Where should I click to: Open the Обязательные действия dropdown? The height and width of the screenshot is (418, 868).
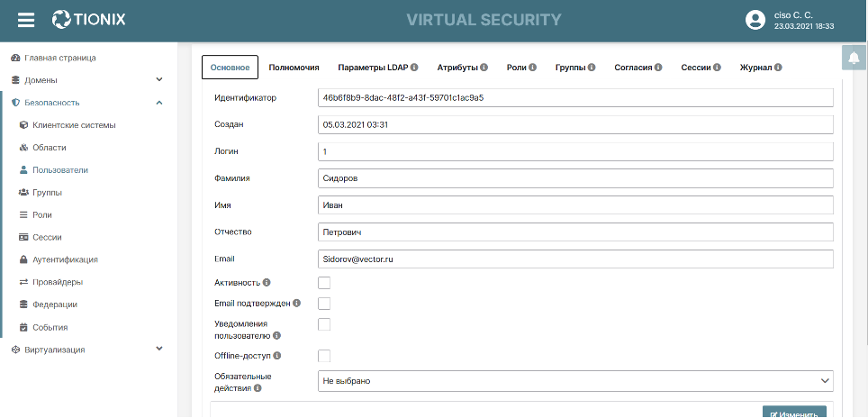pyautogui.click(x=575, y=381)
